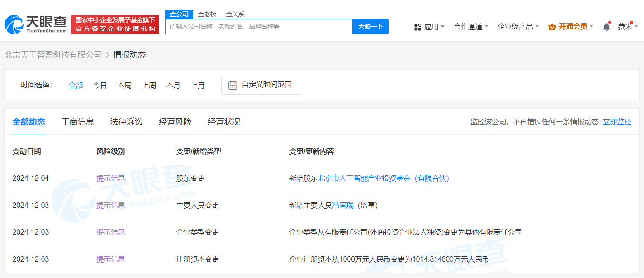Select the 查公司 search tab
This screenshot has width=644, height=278.
[x=179, y=14]
